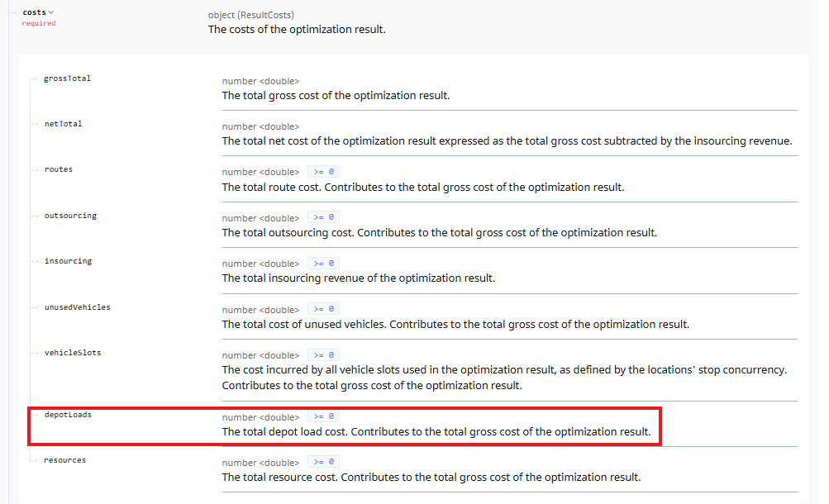Viewport: 829px width, 504px height.
Task: Click the >= 0 badge for unusedVehicles
Action: pos(323,309)
